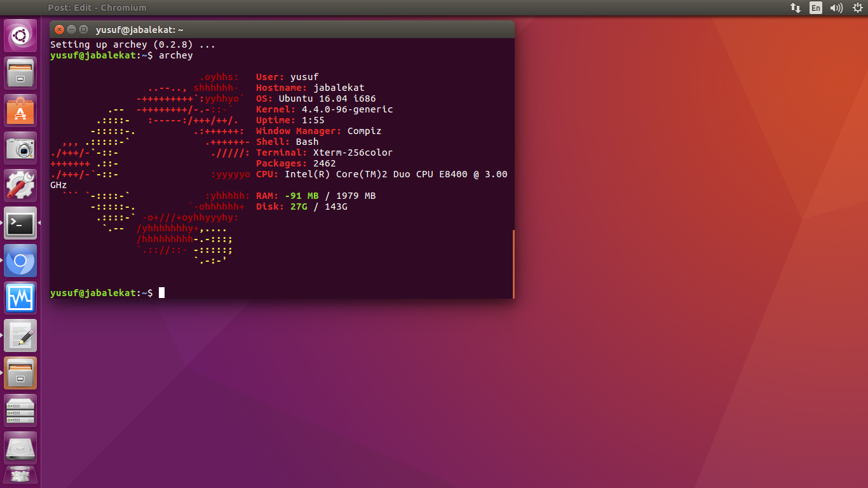Click the Terminal icon in the launcher

point(20,223)
